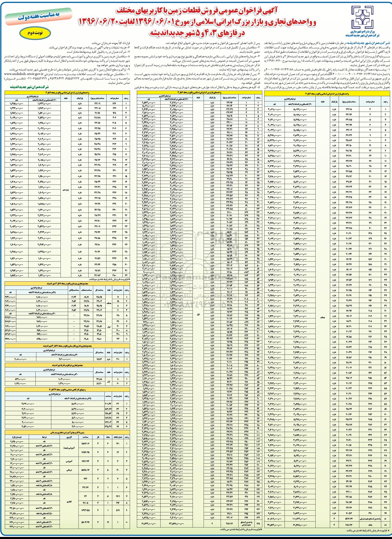Click the table title «زمینهای کارگاهی صنعتی واقع در محله ۴۳ فاز ۳»
The width and height of the screenshot is (392, 539).
click(68, 390)
